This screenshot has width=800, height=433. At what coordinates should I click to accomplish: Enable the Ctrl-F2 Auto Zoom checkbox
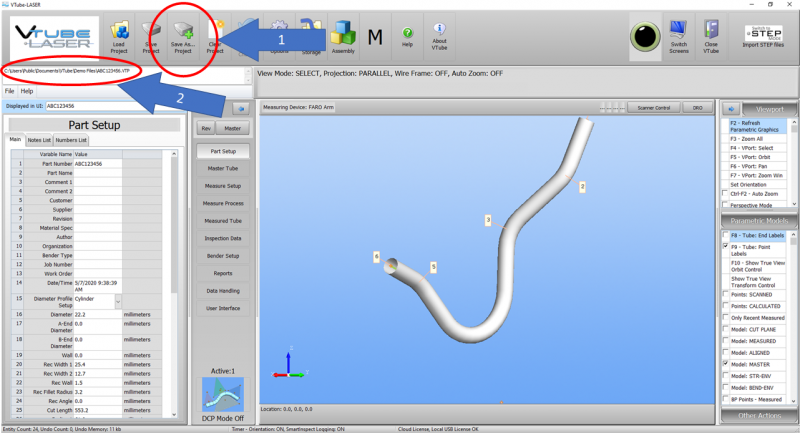coord(725,193)
